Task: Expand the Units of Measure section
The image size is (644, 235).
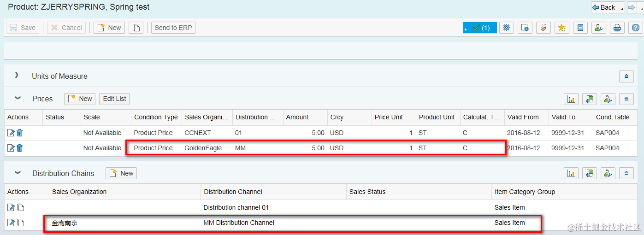Action: [17, 75]
